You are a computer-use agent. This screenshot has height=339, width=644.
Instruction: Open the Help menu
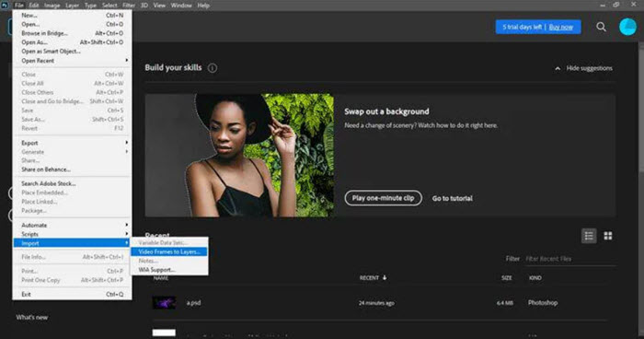pos(203,6)
